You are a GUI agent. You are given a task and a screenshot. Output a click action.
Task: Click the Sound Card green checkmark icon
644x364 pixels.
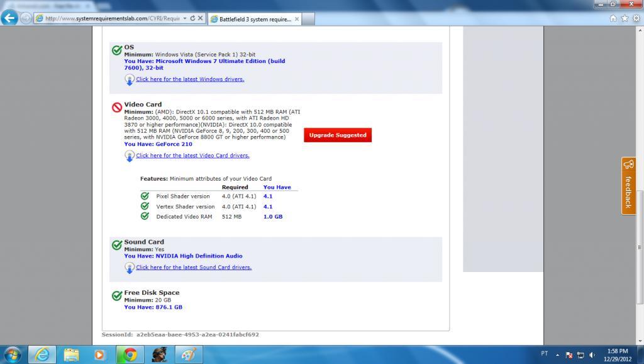coord(117,245)
